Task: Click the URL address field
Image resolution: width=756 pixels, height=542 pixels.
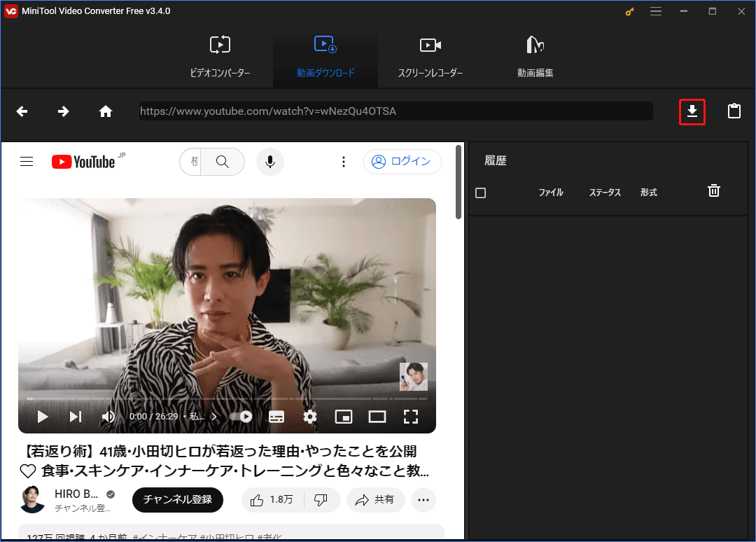Action: point(395,111)
